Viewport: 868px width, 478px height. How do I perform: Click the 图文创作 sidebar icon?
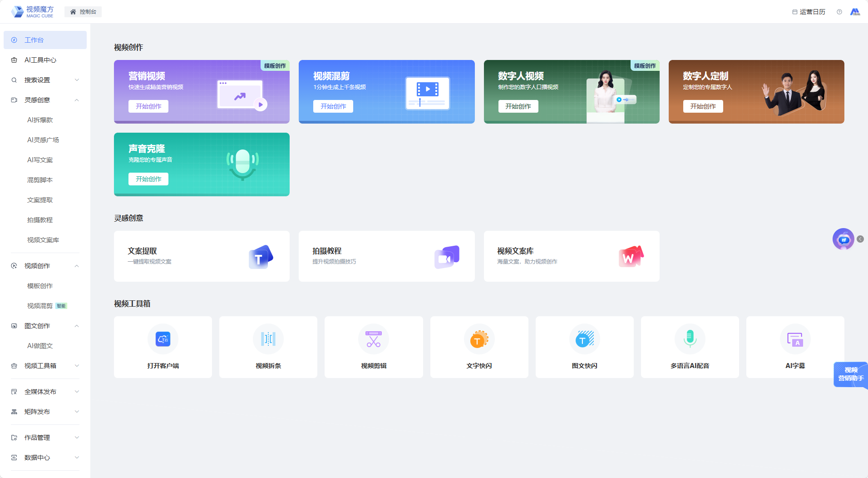14,326
